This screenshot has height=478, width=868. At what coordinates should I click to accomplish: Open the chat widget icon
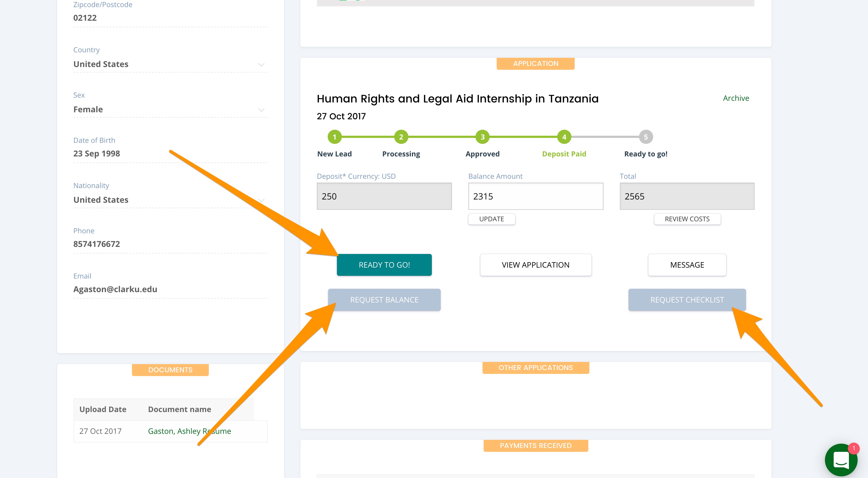tap(841, 459)
